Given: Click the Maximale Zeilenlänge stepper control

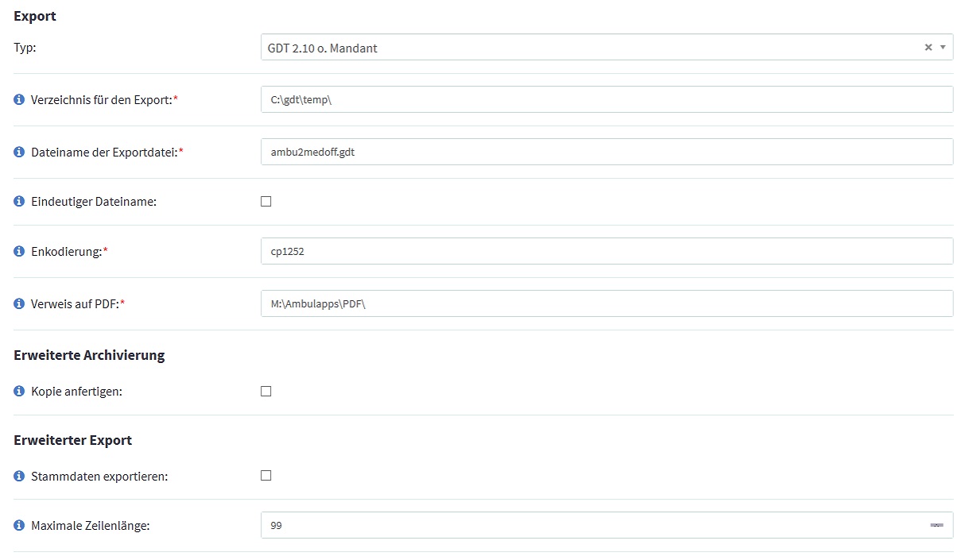Looking at the screenshot, I should tap(936, 525).
